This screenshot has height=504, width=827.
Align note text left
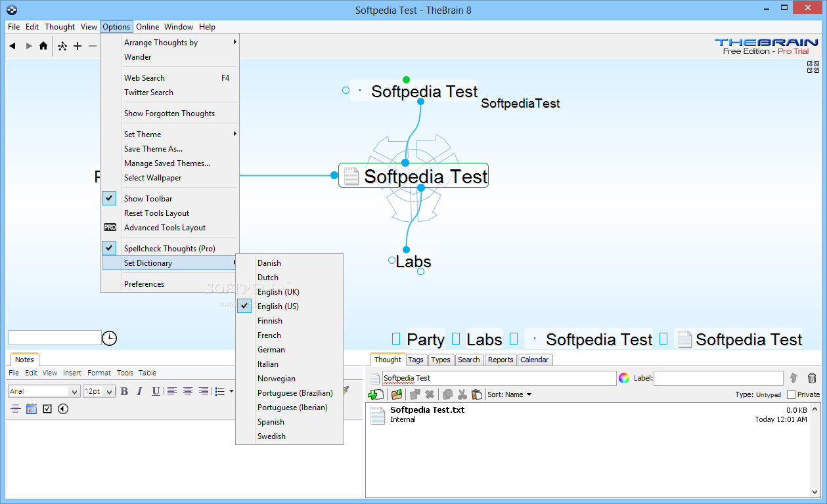172,391
